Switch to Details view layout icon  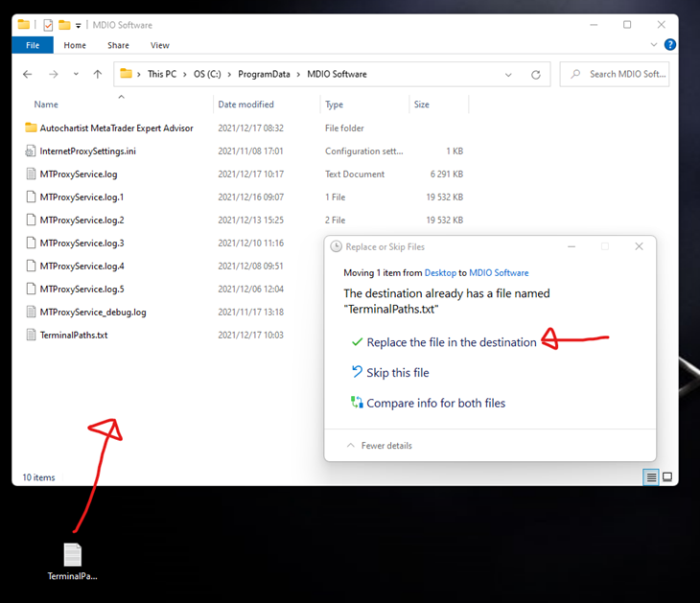coord(651,477)
